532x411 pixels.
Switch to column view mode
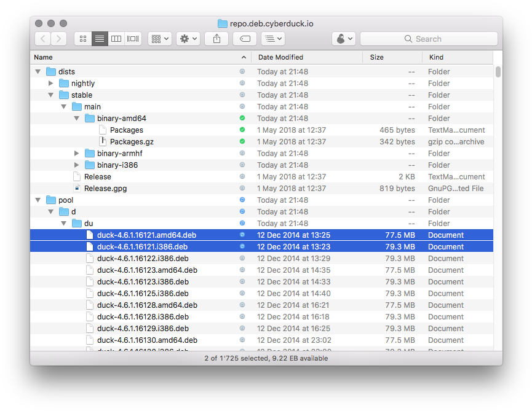[x=116, y=39]
